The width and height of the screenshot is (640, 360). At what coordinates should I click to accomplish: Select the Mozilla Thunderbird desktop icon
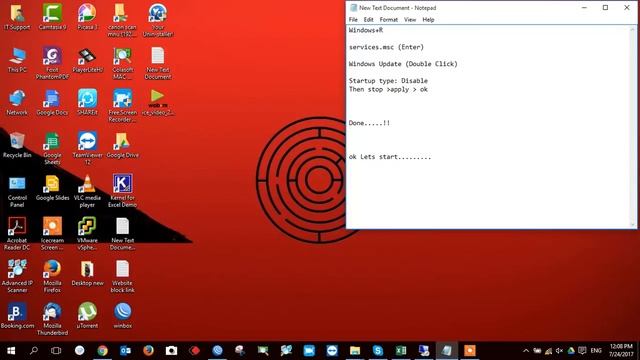52,319
